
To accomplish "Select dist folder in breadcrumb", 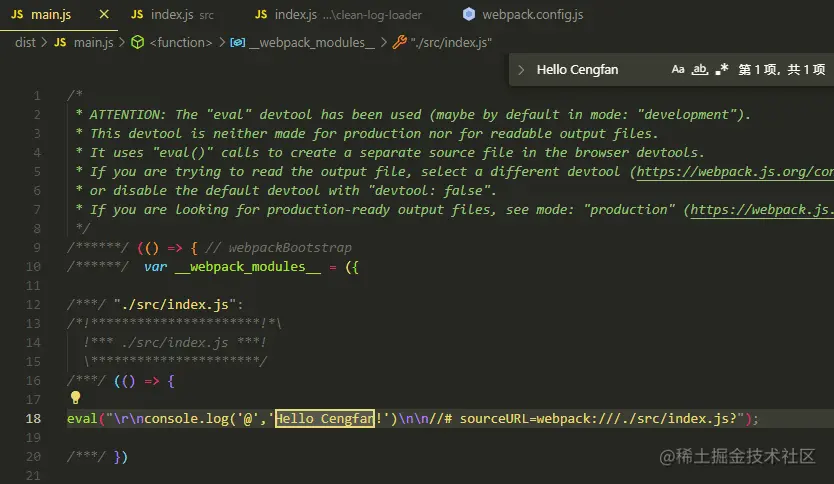I will click(25, 43).
